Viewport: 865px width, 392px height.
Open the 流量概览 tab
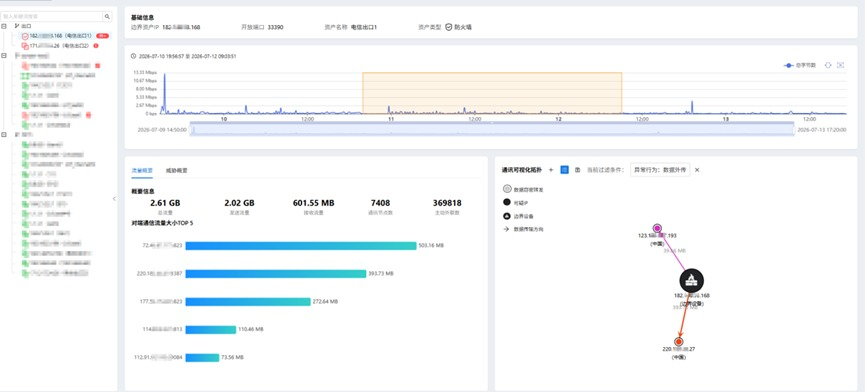142,171
